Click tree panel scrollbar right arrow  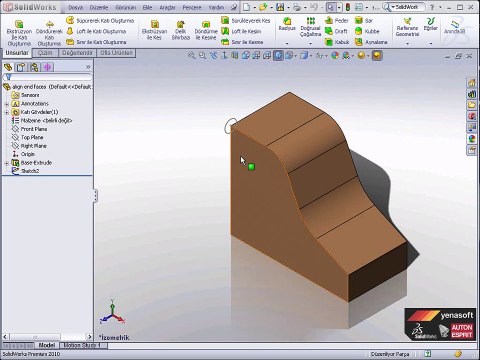tap(89, 337)
